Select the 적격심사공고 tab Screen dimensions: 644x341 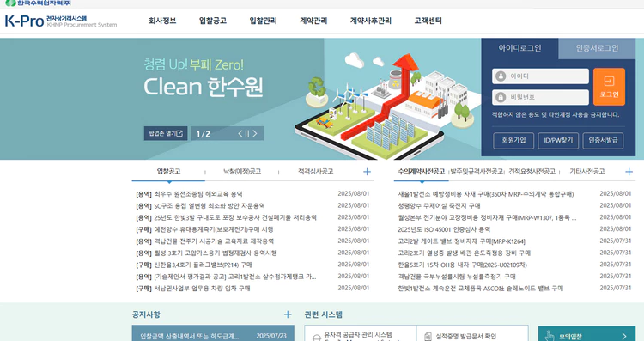point(315,171)
